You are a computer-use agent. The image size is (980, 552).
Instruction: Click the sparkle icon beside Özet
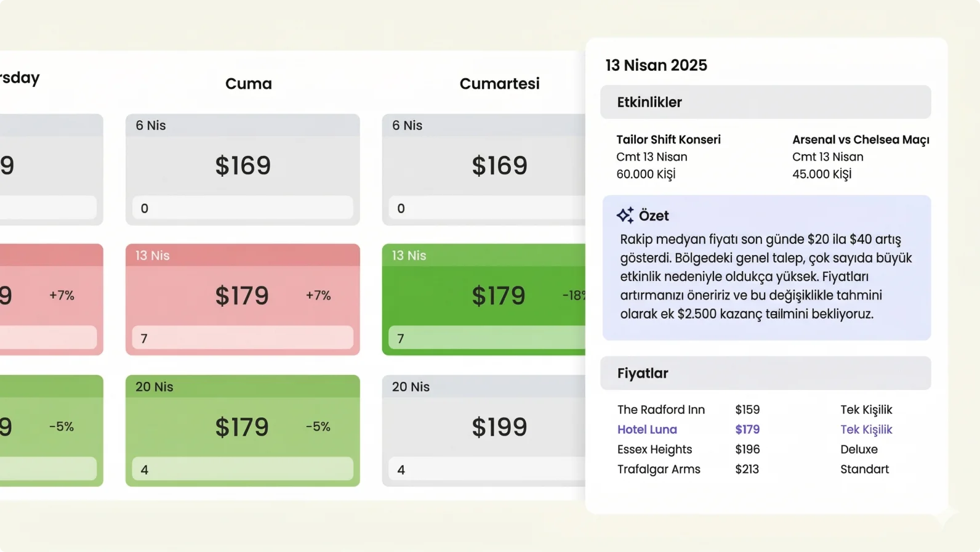coord(625,215)
